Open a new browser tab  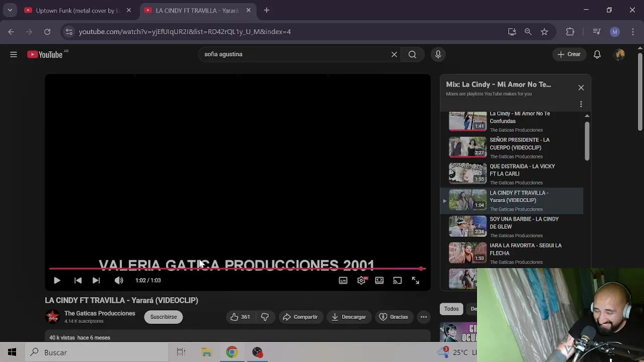tap(267, 10)
